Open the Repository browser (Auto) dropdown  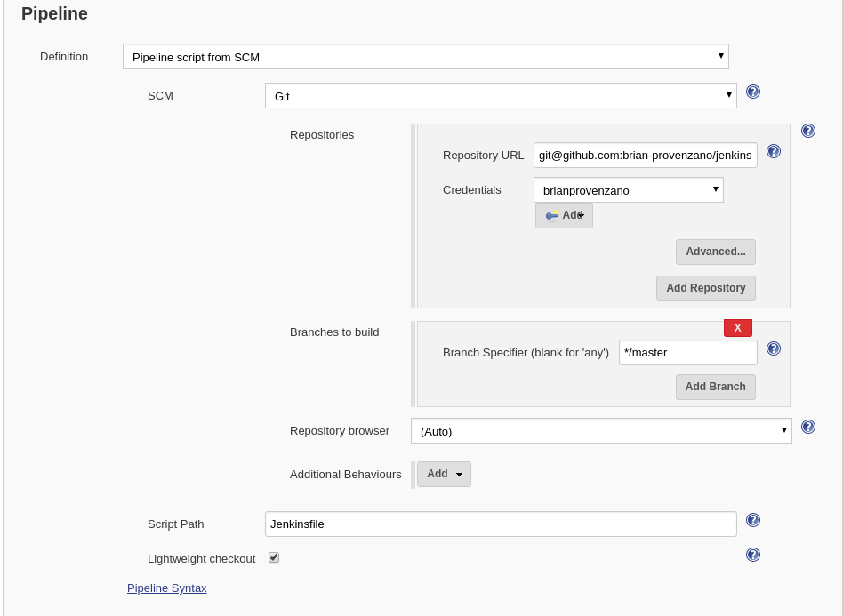(601, 431)
